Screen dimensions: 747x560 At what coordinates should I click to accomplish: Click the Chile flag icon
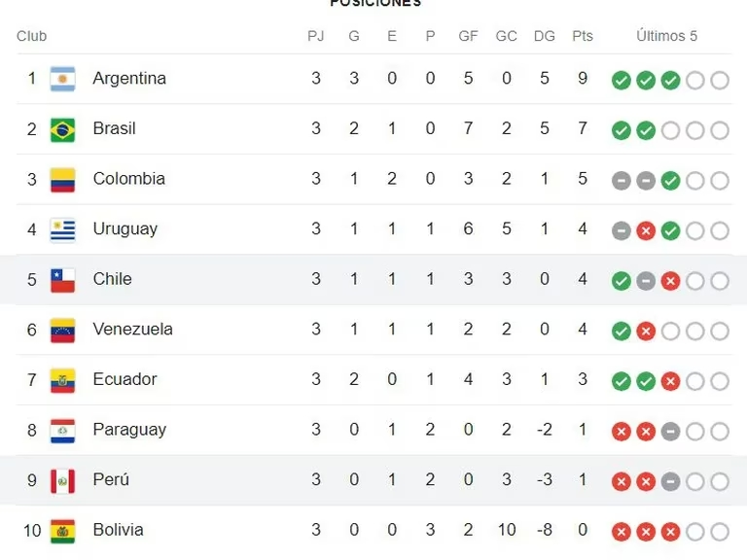click(63, 280)
